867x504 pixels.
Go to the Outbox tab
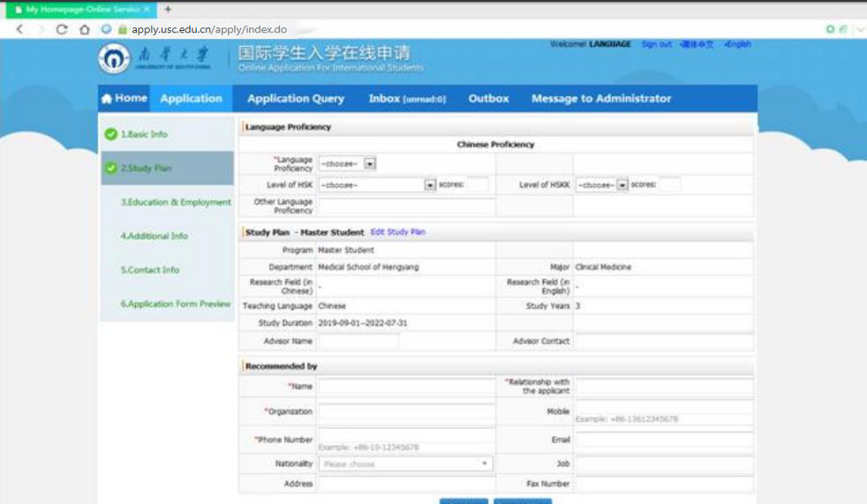[488, 99]
